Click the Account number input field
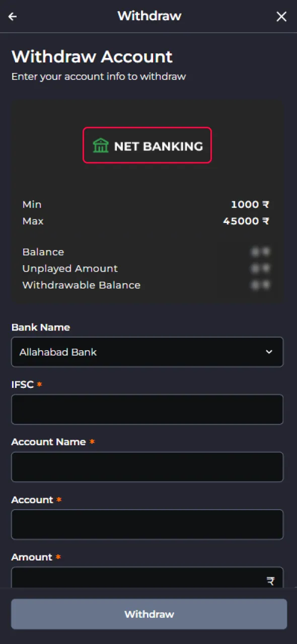The image size is (297, 644). [x=147, y=524]
